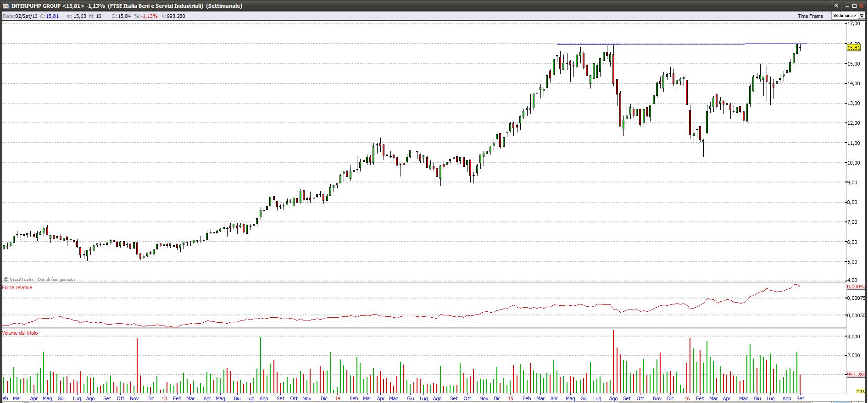Click the 10,00 price axis label

[x=854, y=163]
